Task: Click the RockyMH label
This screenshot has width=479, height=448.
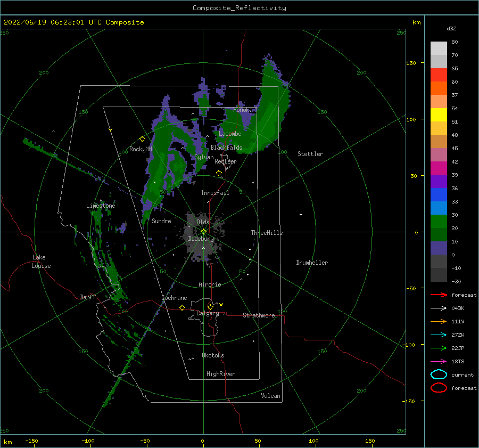Action: 141,149
